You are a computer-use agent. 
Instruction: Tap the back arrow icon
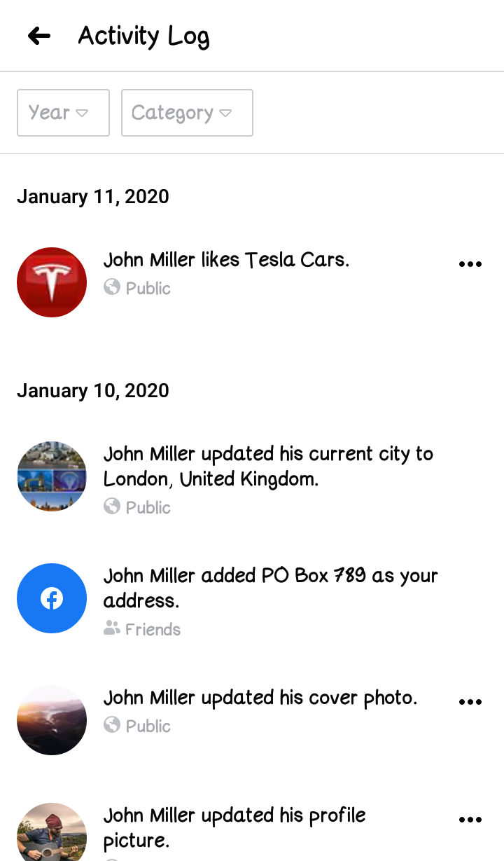click(39, 36)
